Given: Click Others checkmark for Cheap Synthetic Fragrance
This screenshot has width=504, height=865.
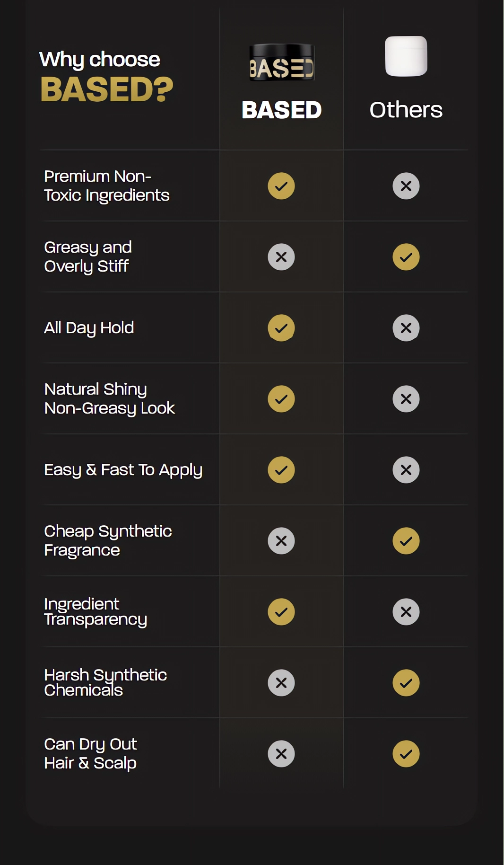Looking at the screenshot, I should pos(406,541).
